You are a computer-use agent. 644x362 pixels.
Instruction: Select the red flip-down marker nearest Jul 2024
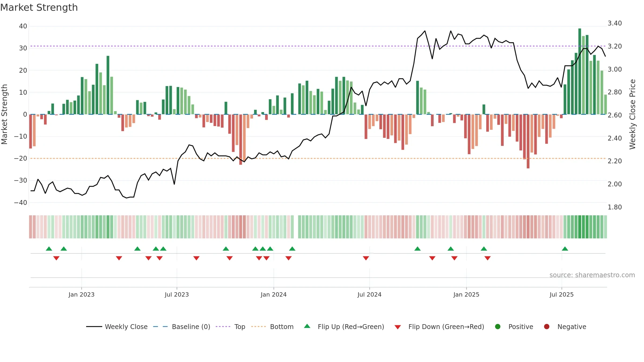(x=366, y=258)
